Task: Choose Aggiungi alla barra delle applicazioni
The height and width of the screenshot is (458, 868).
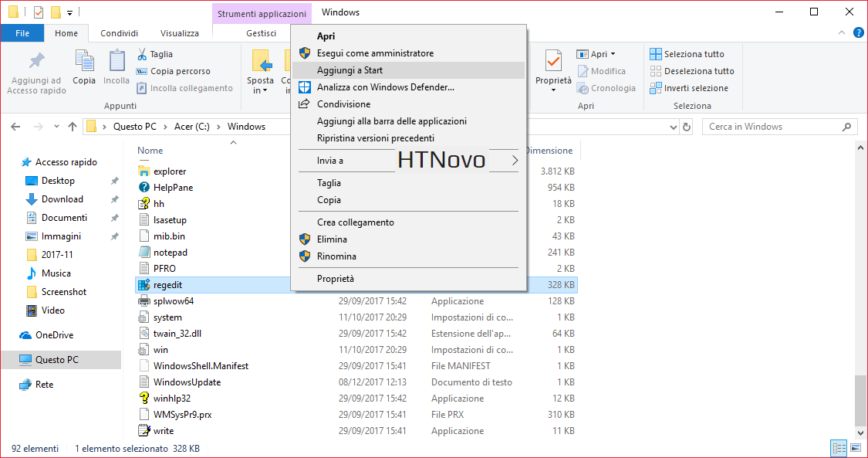Action: 408,120
